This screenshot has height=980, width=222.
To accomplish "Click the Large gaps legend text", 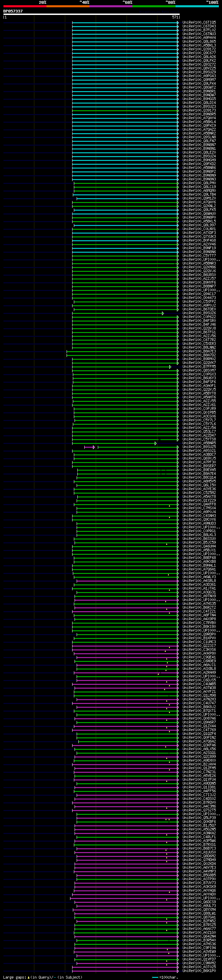I will pyautogui.click(x=15, y=977).
